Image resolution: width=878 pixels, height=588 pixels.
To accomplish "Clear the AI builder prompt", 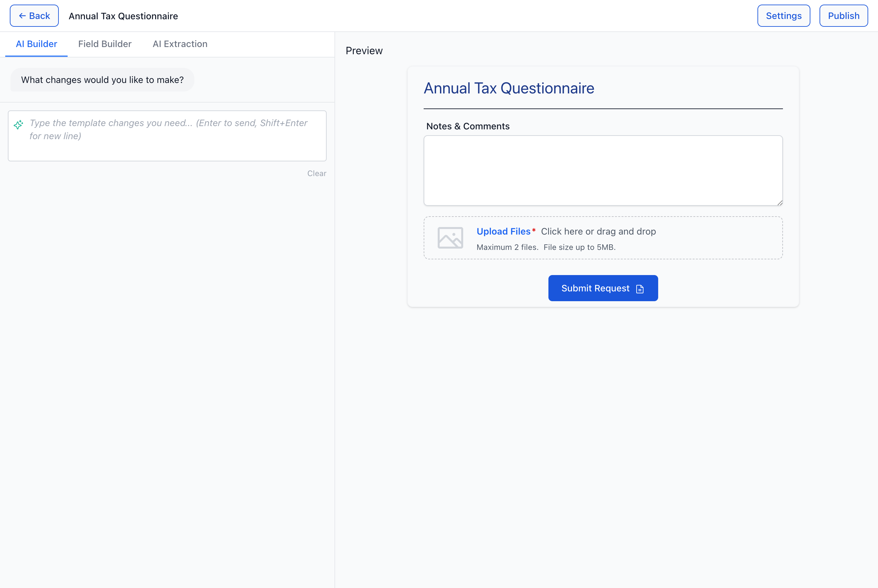I will coord(317,173).
